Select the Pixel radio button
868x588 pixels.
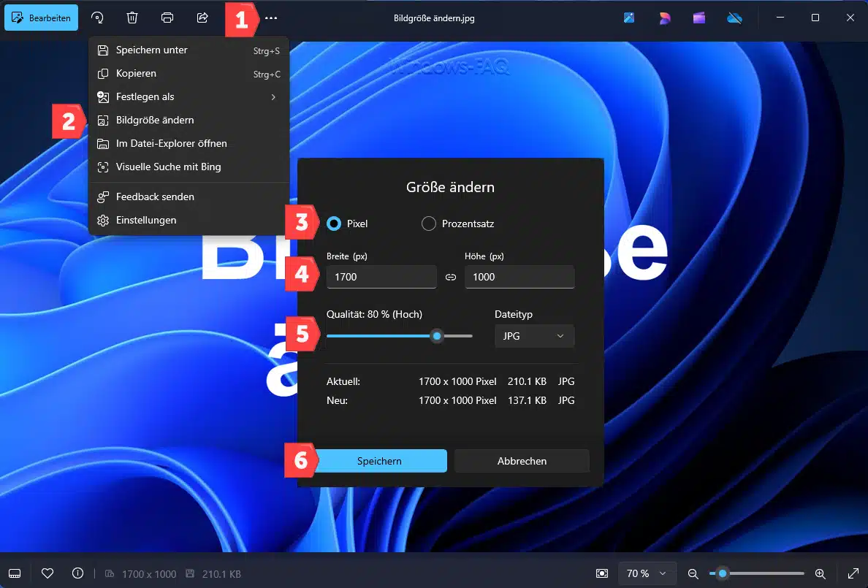pyautogui.click(x=334, y=224)
